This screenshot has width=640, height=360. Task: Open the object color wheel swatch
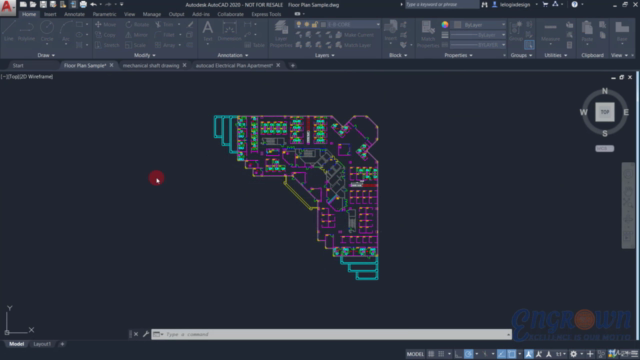[x=445, y=25]
